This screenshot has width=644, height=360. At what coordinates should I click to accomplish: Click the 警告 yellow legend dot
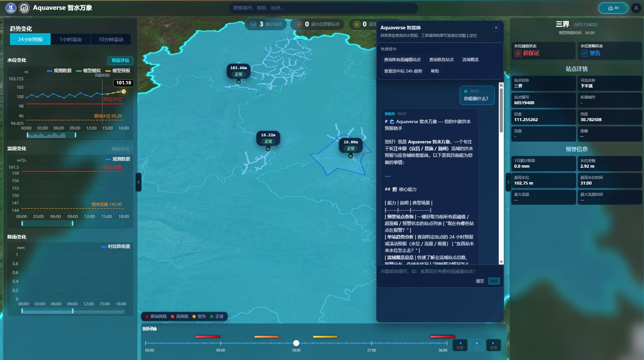pyautogui.click(x=194, y=316)
